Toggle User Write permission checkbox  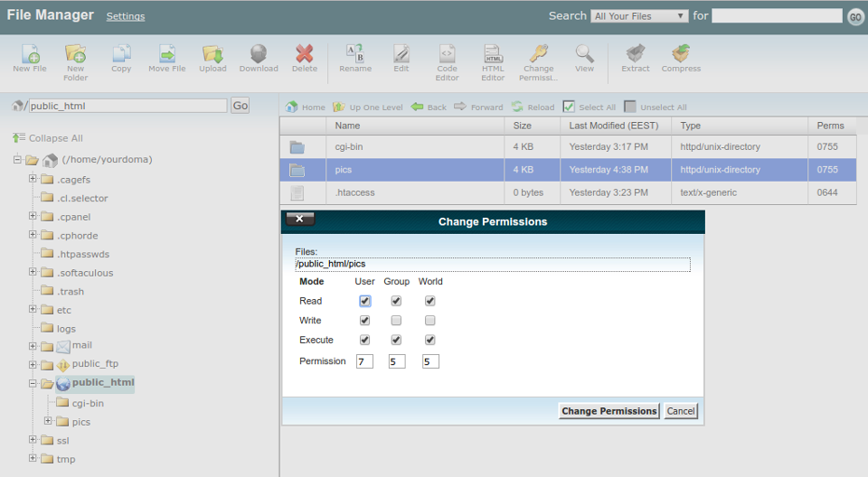click(364, 321)
